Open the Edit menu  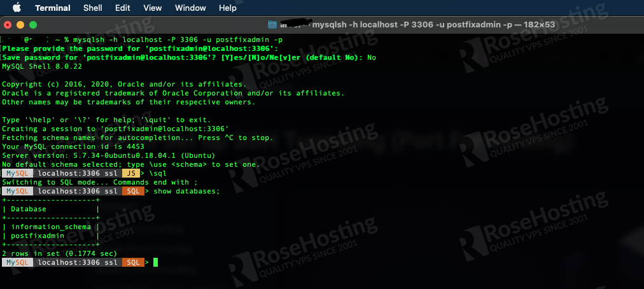[122, 8]
